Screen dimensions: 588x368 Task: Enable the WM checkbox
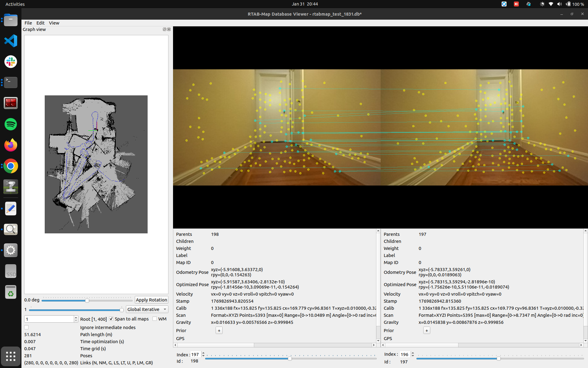click(x=155, y=319)
